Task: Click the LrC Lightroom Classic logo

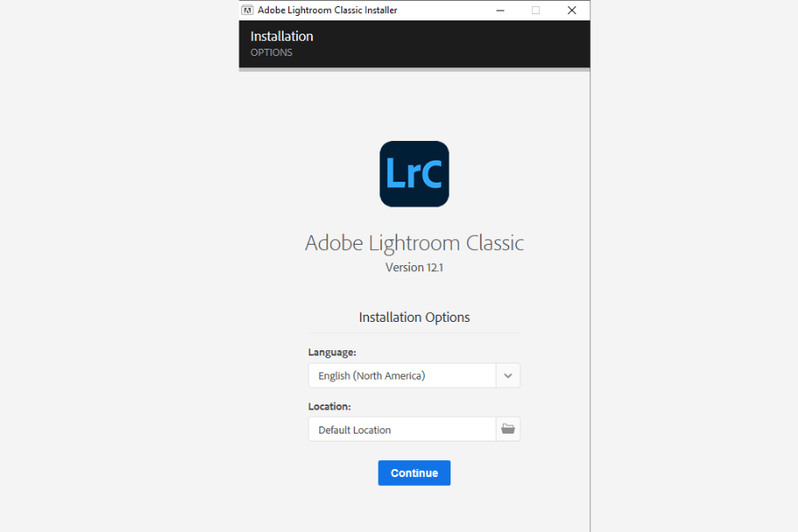Action: click(x=414, y=174)
